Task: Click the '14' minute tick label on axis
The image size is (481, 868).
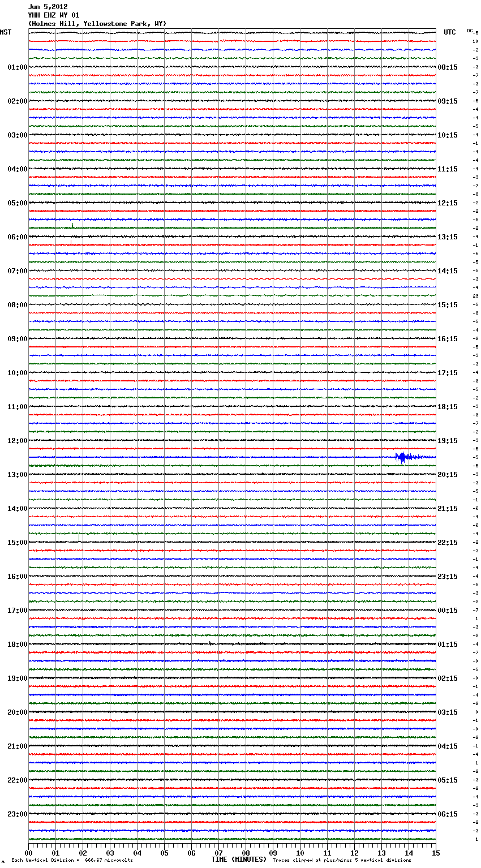Action: pyautogui.click(x=409, y=853)
